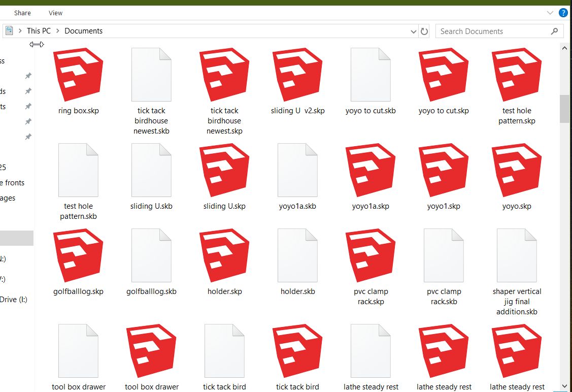Select the yoyo to cut.skb file icon

pos(371,75)
